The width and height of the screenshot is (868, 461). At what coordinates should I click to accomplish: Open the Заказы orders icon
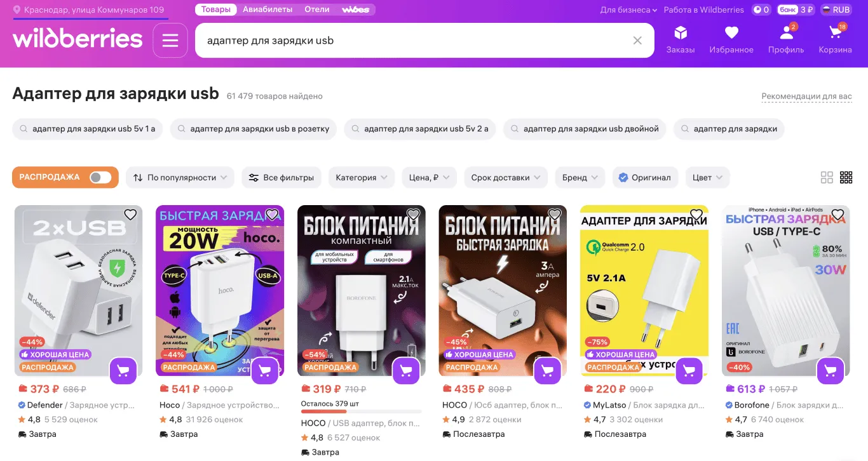click(x=681, y=39)
